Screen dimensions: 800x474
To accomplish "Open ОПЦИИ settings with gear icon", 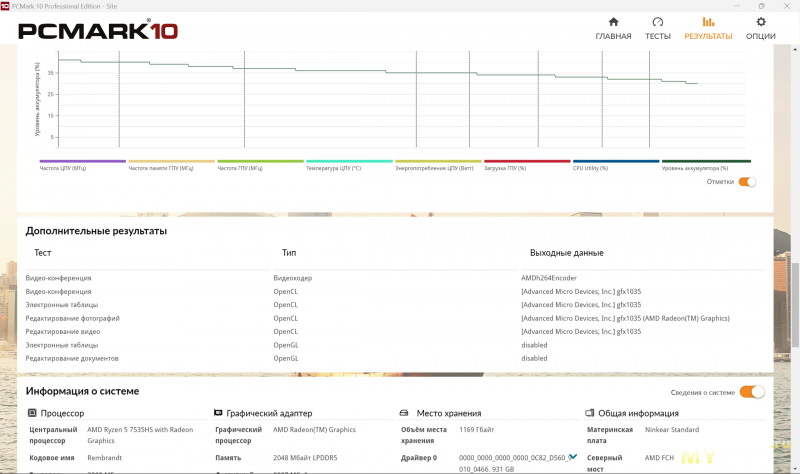I will pyautogui.click(x=760, y=28).
